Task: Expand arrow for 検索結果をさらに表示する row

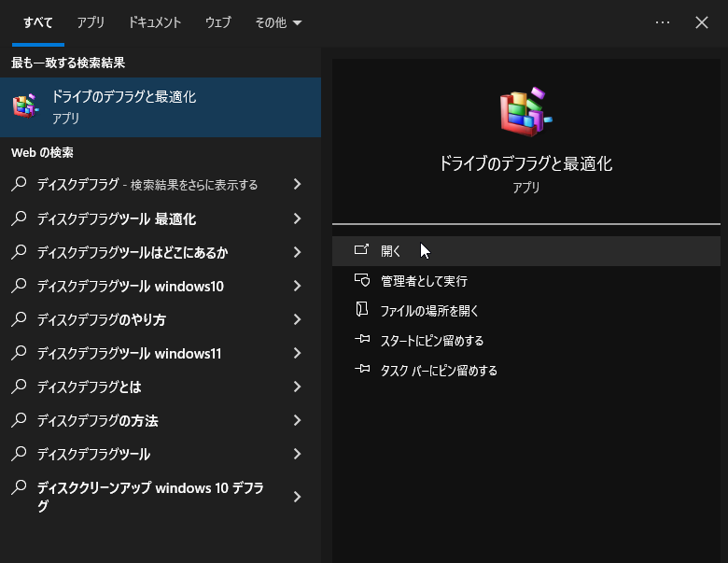Action: tap(297, 185)
